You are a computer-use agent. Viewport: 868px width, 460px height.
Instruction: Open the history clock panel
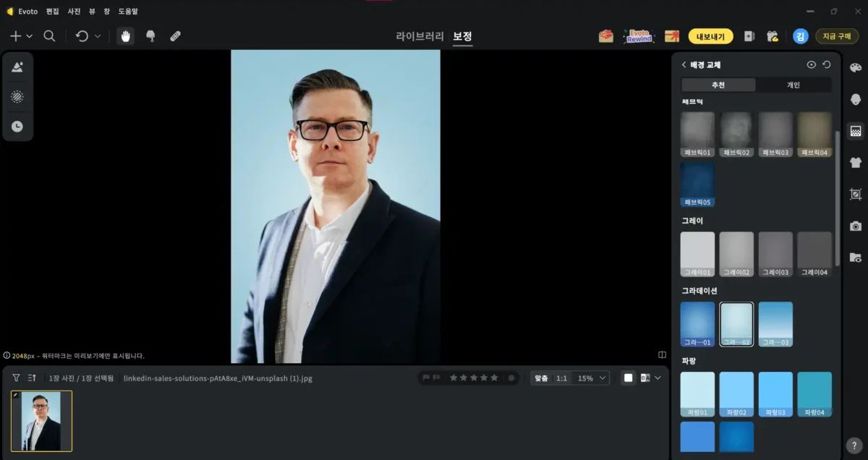pos(17,127)
